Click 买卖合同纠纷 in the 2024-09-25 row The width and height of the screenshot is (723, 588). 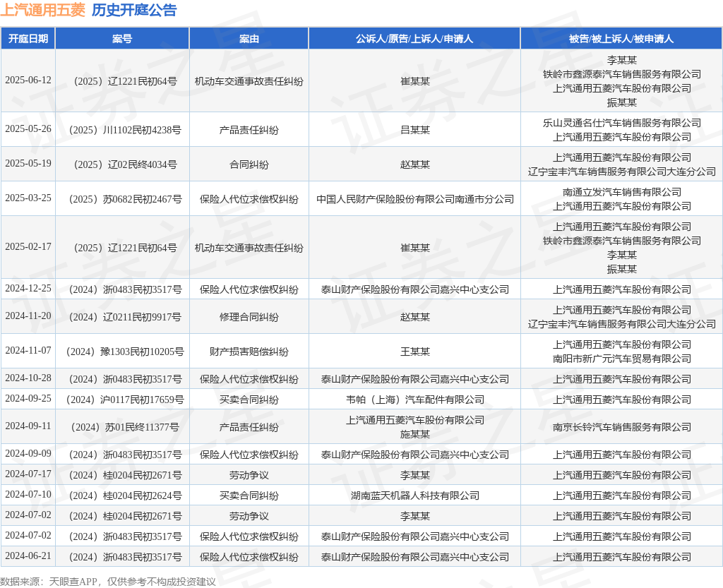pyautogui.click(x=249, y=400)
